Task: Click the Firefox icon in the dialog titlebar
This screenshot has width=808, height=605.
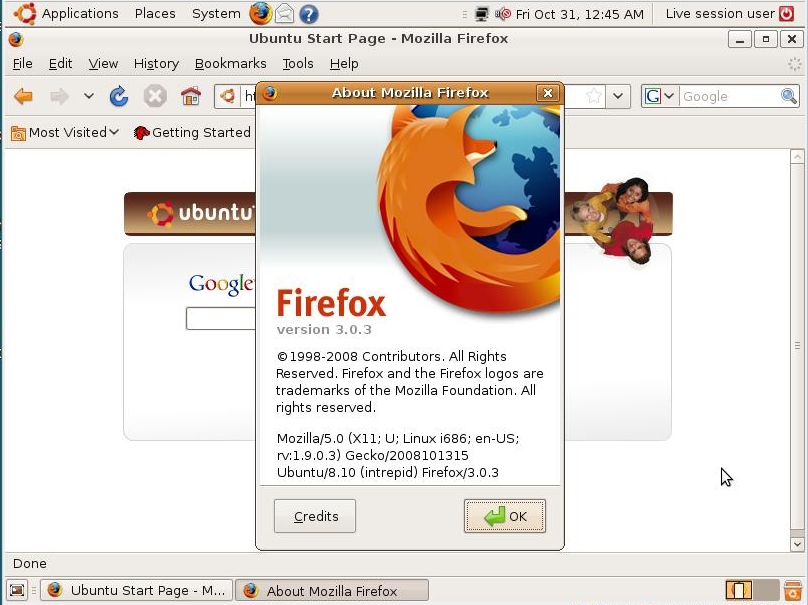Action: [270, 93]
